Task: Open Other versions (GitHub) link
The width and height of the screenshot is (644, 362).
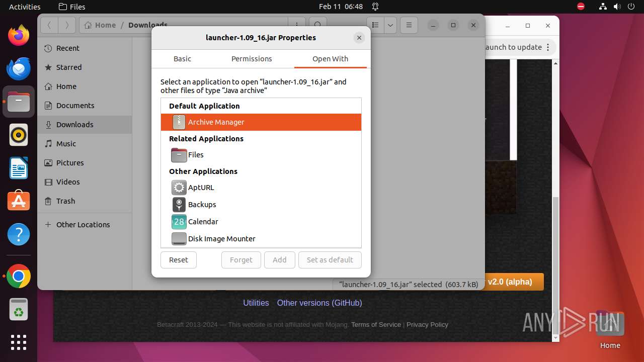Action: (319, 303)
